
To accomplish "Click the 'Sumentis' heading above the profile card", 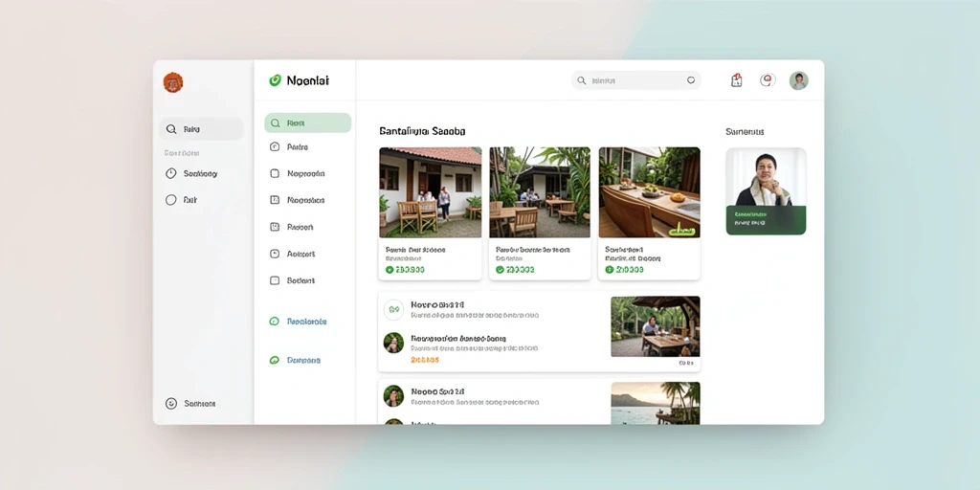I will tap(745, 132).
